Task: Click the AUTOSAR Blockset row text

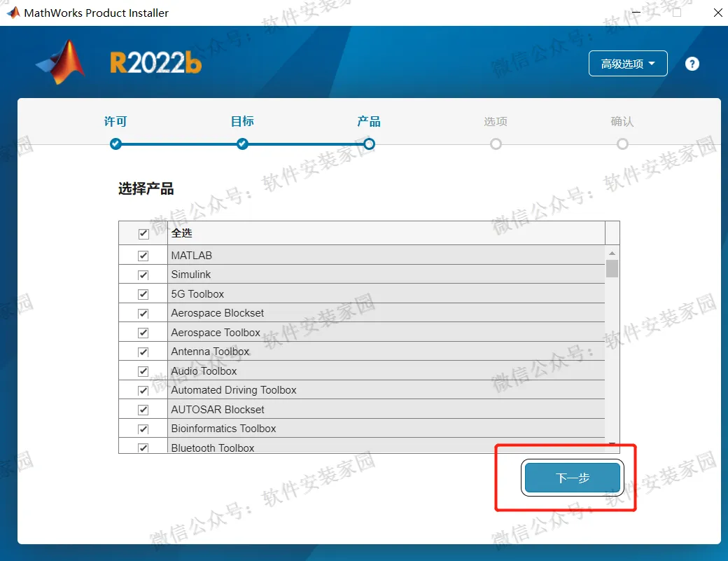Action: pos(217,410)
